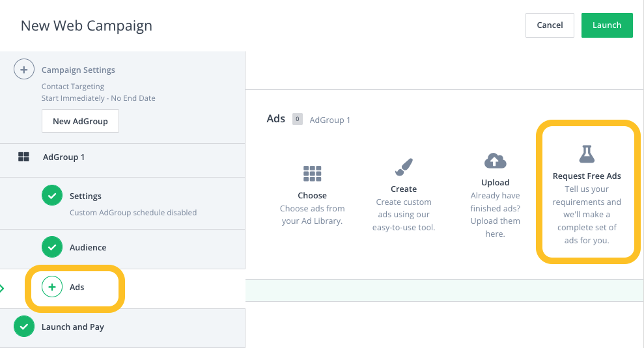
Task: Click the Upload cloud icon
Action: tap(496, 161)
